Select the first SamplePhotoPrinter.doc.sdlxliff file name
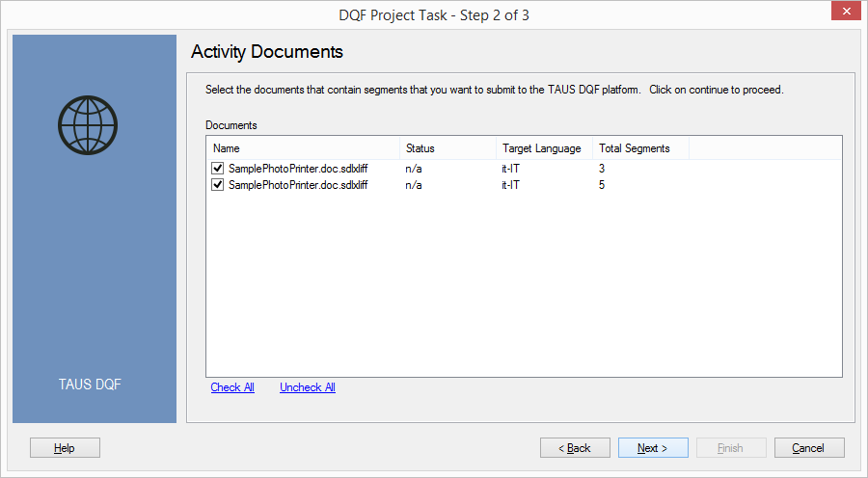Image resolution: width=868 pixels, height=478 pixels. click(298, 169)
